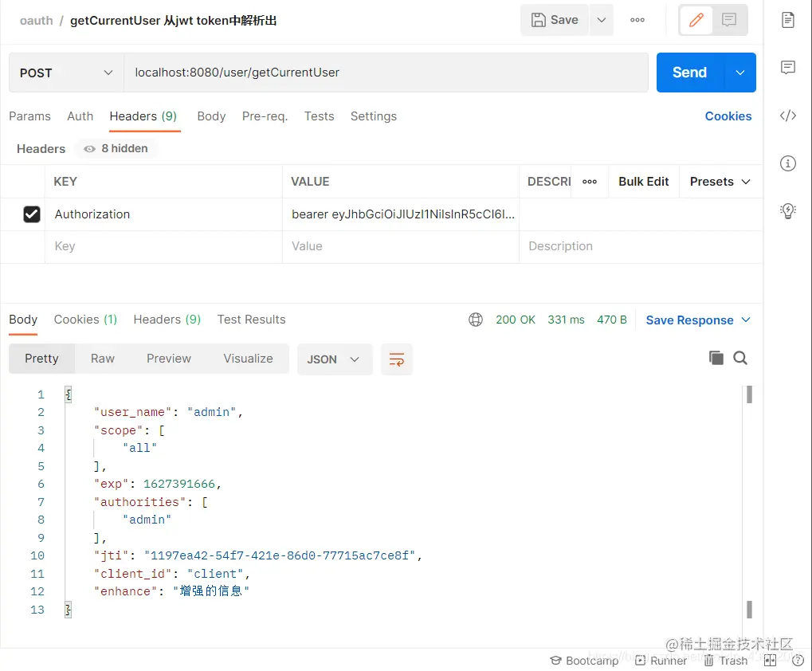
Task: Select the response Body tab
Action: coord(23,320)
